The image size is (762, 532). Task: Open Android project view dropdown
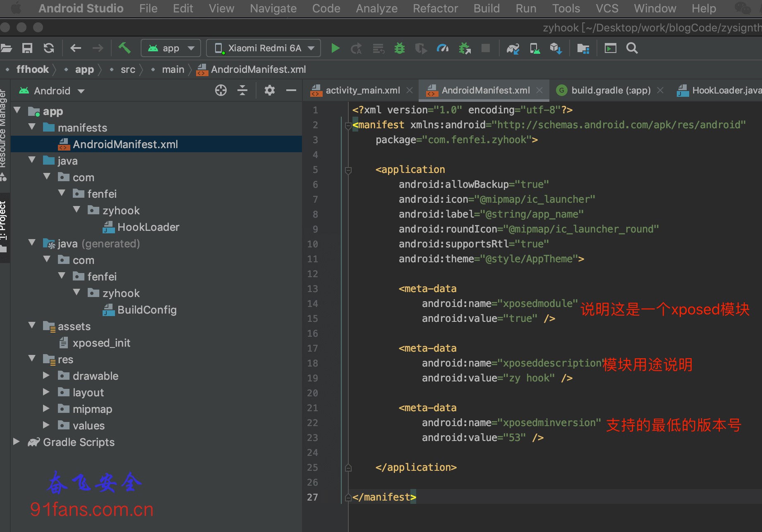pyautogui.click(x=52, y=91)
